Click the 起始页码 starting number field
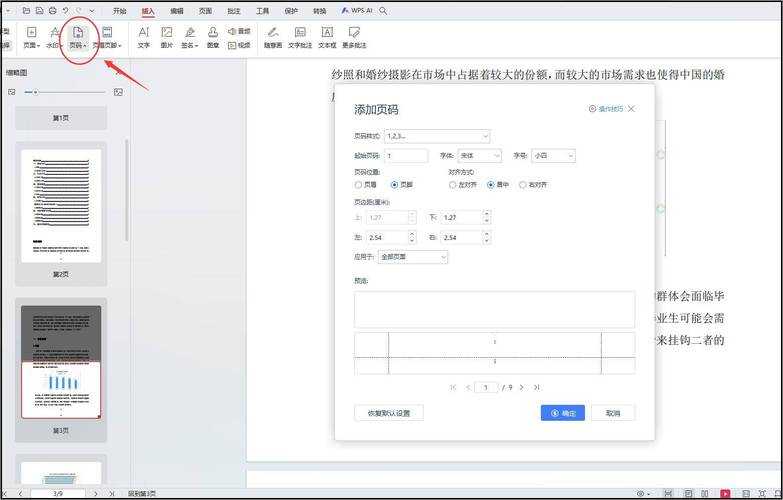The width and height of the screenshot is (783, 500). [406, 156]
